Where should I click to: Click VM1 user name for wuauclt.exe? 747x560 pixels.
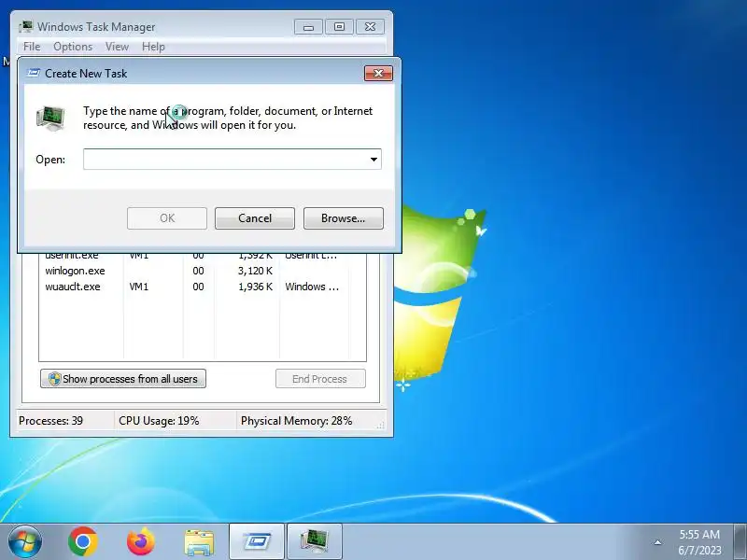[x=138, y=287]
